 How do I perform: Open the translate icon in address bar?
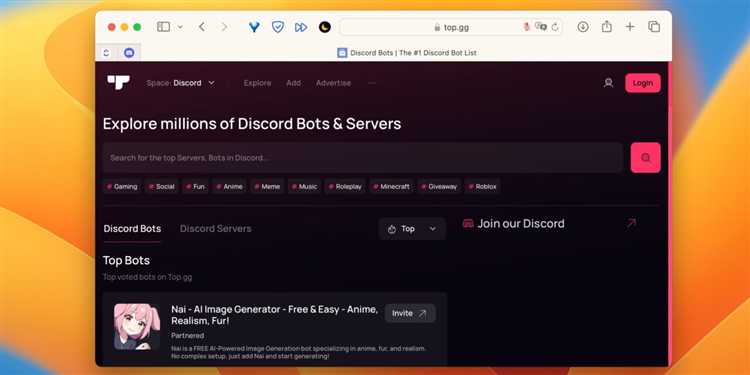540,27
